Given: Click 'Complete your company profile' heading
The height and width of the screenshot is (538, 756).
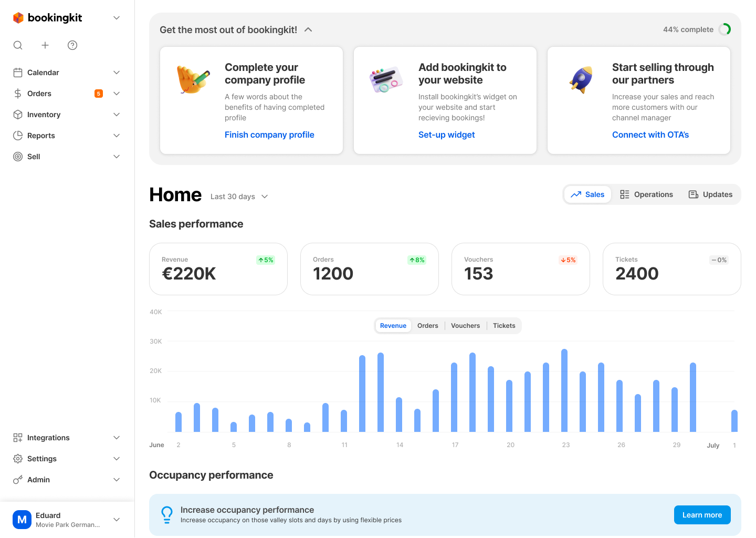Looking at the screenshot, I should tap(265, 74).
